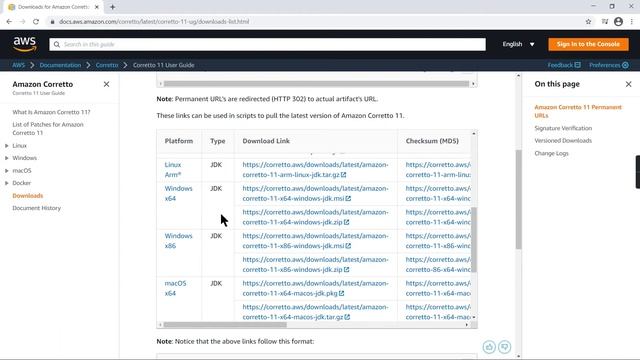Open the arm-linux-jdk.tar.gz download link
640x360 pixels.
(x=315, y=170)
